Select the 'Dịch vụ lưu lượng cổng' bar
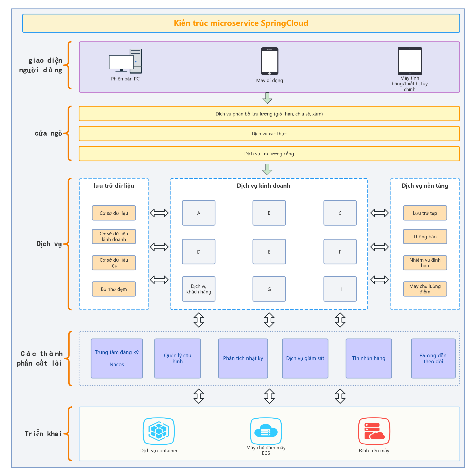This screenshot has height=476, width=473. [x=269, y=154]
